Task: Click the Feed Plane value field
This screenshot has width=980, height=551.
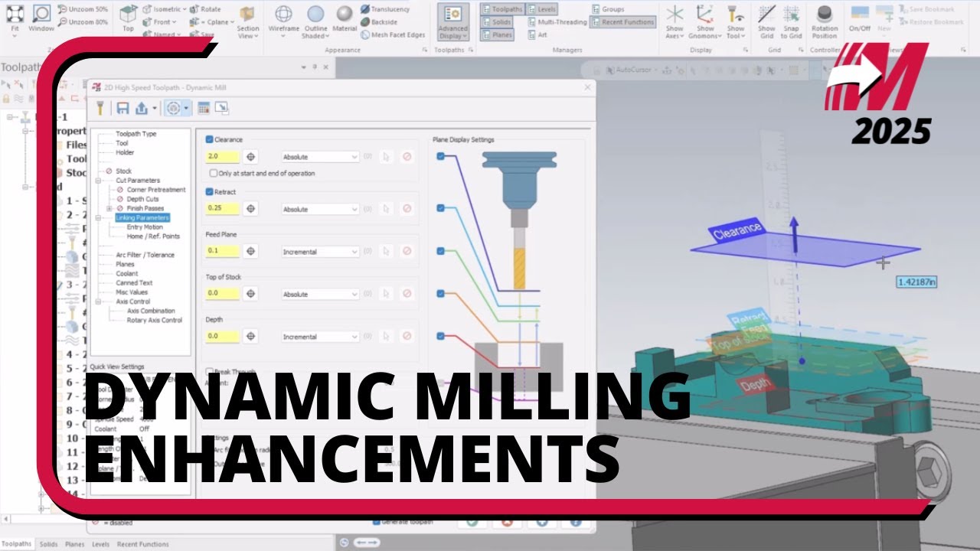Action: click(223, 252)
